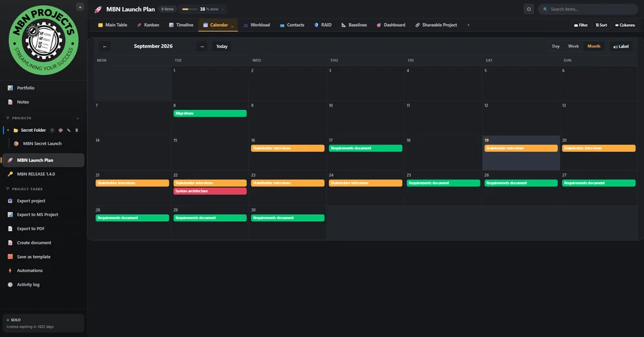644x337 pixels.
Task: Click the September 2026 month title
Action: click(153, 46)
